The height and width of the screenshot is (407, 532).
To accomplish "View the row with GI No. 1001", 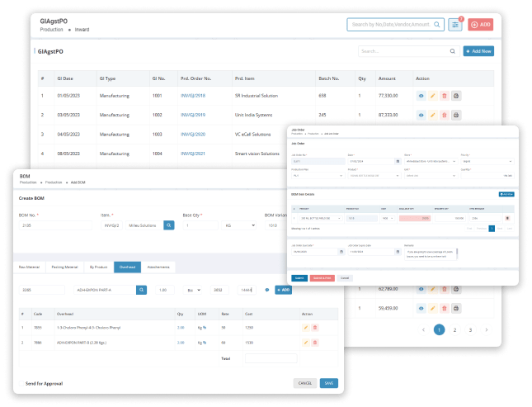I will [421, 96].
